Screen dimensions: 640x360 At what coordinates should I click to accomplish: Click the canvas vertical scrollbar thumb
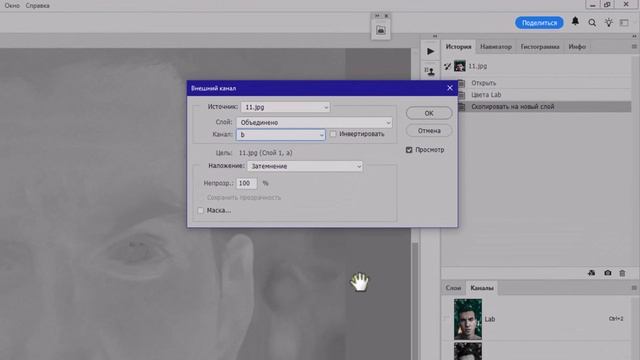(415, 301)
